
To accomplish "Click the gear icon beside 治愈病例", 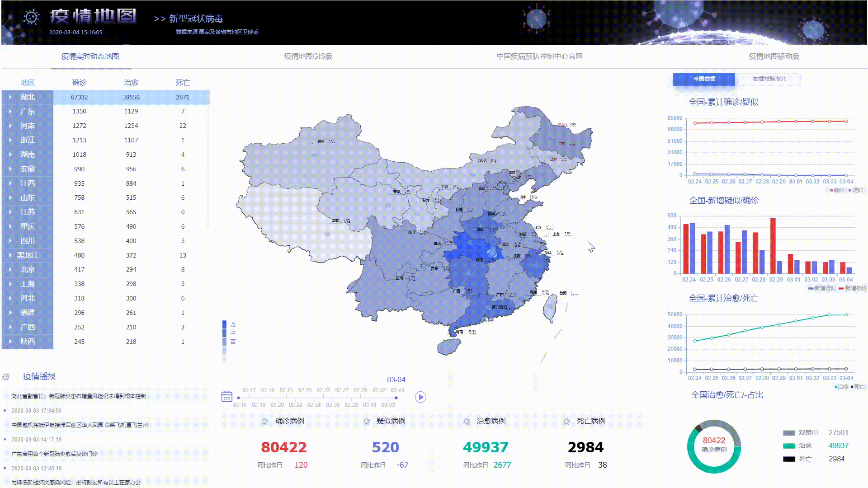I will point(467,421).
